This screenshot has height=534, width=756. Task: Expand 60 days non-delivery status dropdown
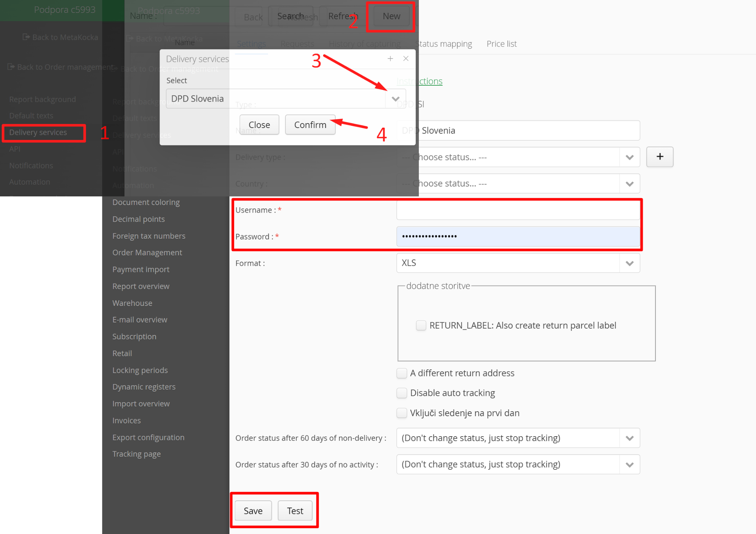[x=629, y=438]
